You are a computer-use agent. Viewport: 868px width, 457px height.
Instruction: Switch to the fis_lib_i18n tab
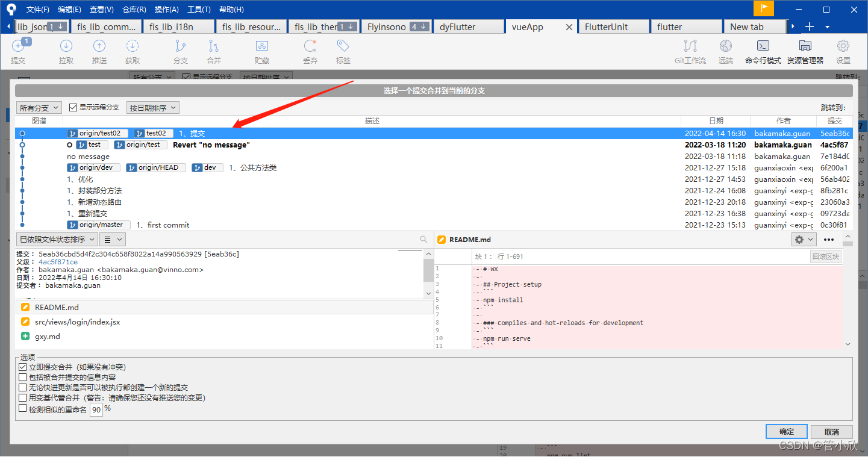coord(178,26)
